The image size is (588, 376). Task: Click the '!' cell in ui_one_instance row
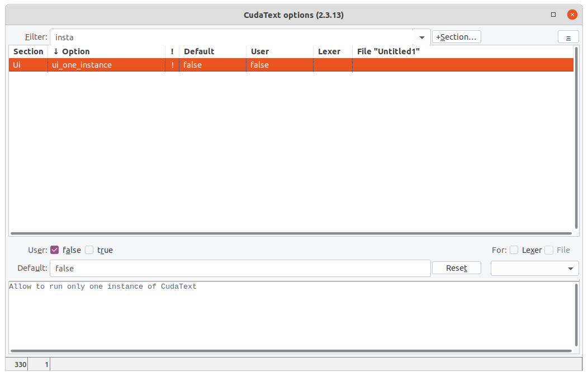[x=172, y=65]
